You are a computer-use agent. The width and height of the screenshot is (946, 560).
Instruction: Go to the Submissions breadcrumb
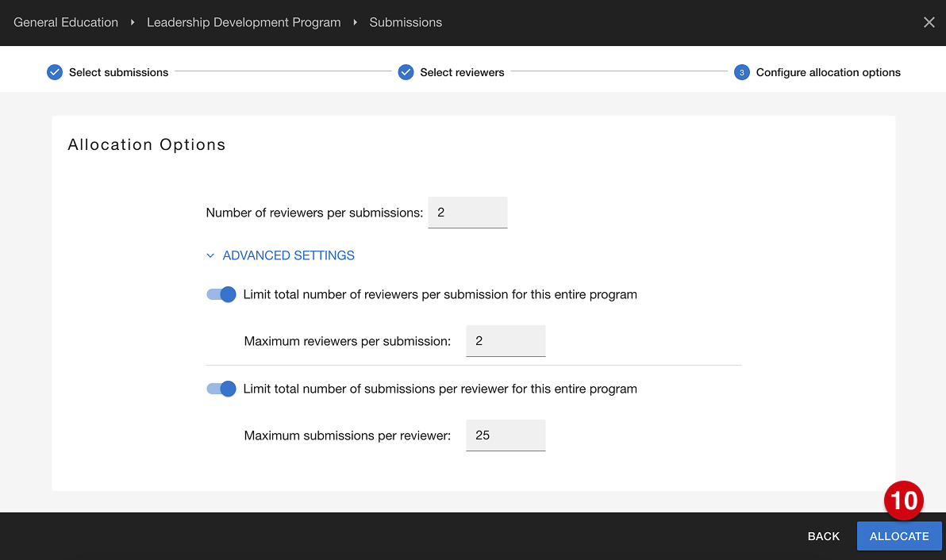[406, 22]
